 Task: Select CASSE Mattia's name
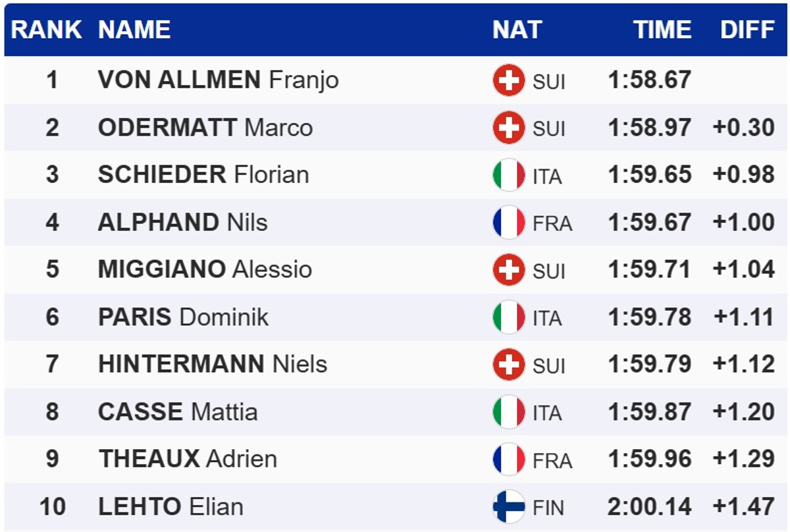[178, 412]
